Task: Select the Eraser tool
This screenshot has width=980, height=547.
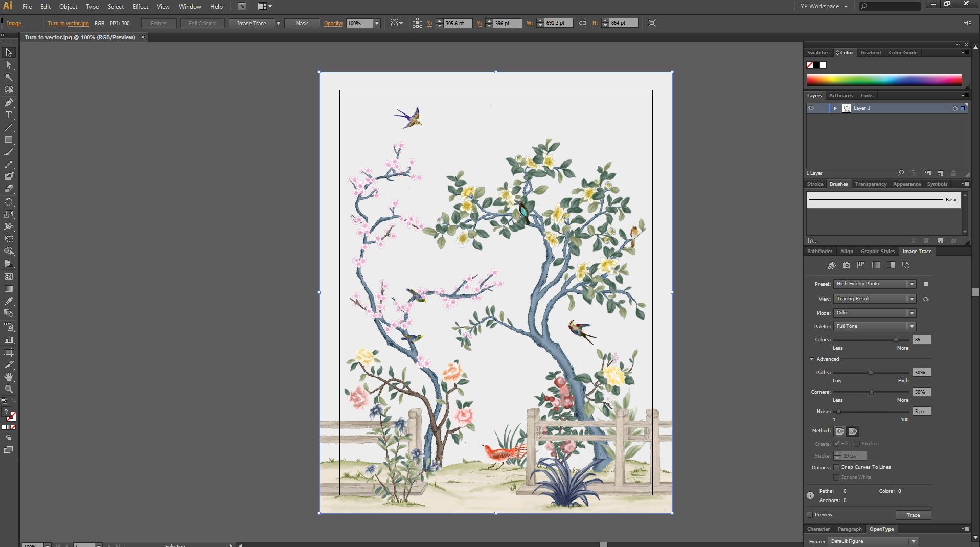Action: [9, 189]
